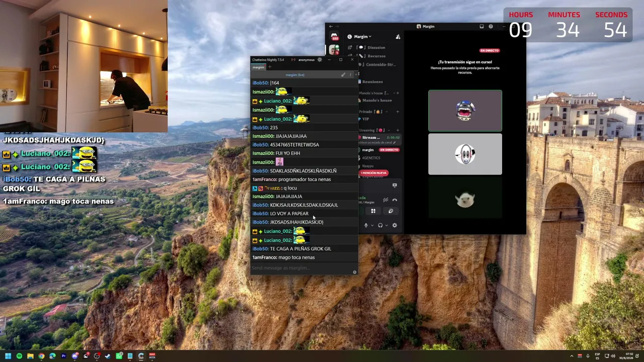Image resolution: width=644 pixels, height=362 pixels.
Task: Click invite people icon in Discord
Action: [x=398, y=37]
